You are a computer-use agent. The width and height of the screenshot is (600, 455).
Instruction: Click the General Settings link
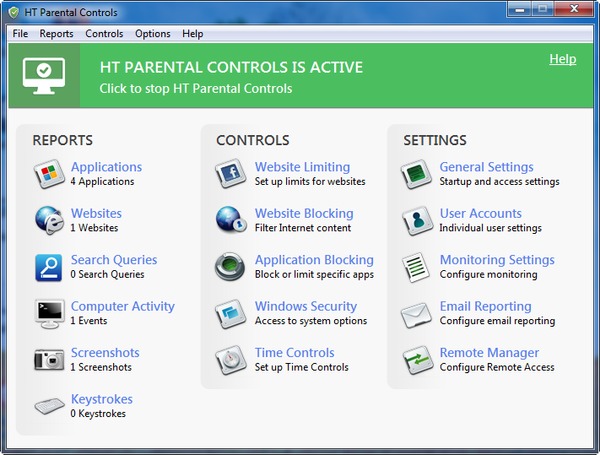tap(486, 167)
